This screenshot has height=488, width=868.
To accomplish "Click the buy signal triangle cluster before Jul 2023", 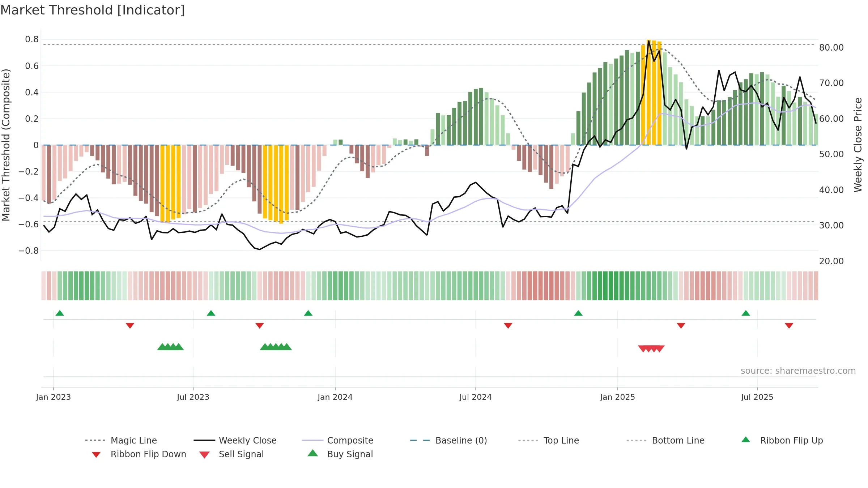I will coord(170,347).
